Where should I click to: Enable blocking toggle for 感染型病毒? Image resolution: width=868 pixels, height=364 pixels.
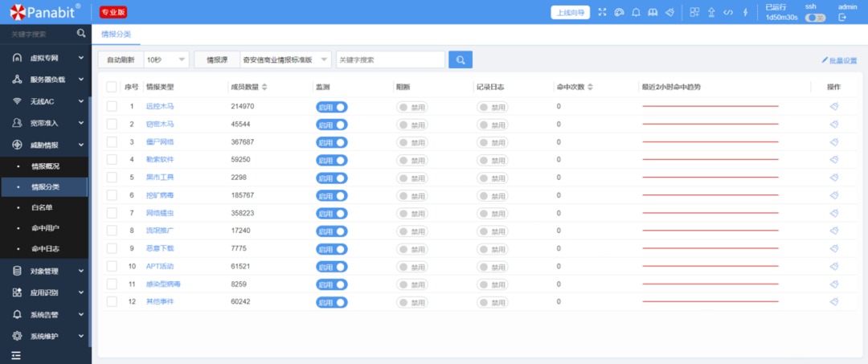pyautogui.click(x=411, y=284)
